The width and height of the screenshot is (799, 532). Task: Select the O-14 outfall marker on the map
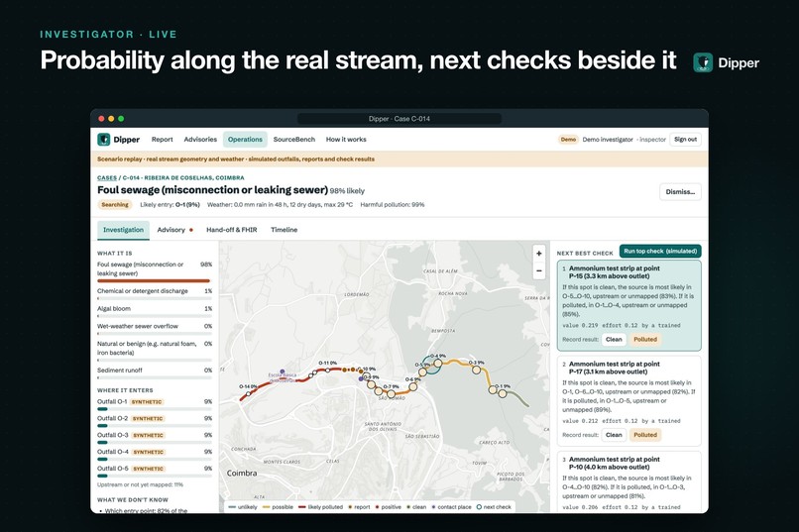[x=248, y=394]
